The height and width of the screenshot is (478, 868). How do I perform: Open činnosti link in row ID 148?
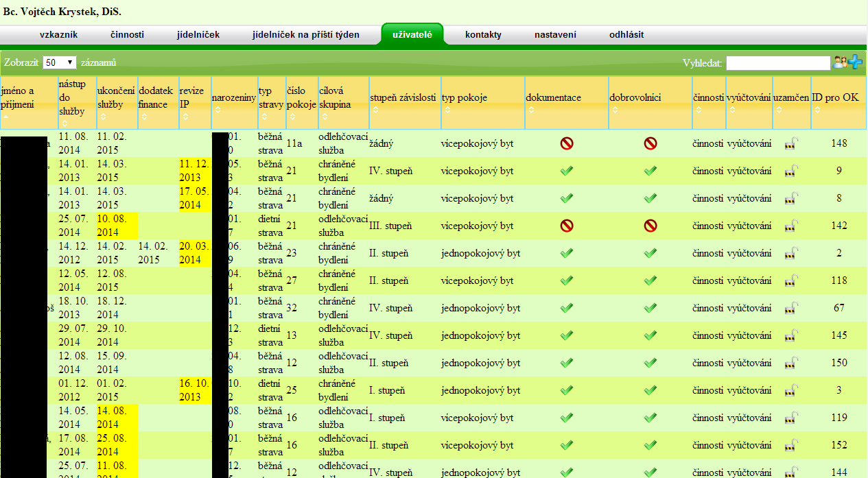(x=708, y=143)
